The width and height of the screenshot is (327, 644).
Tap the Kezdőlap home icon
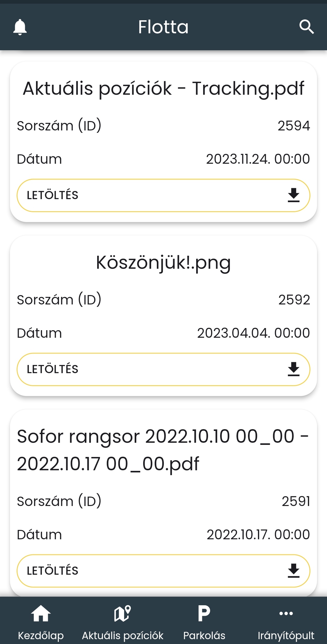click(41, 614)
